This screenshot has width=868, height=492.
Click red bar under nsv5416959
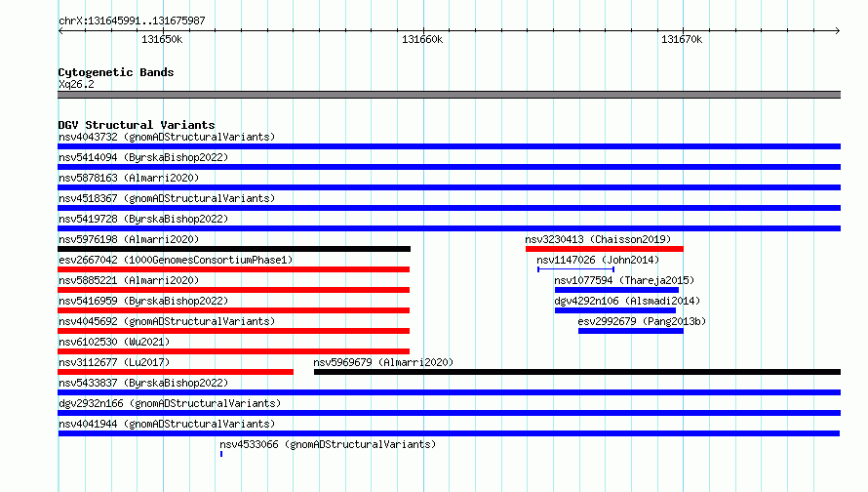click(x=234, y=310)
